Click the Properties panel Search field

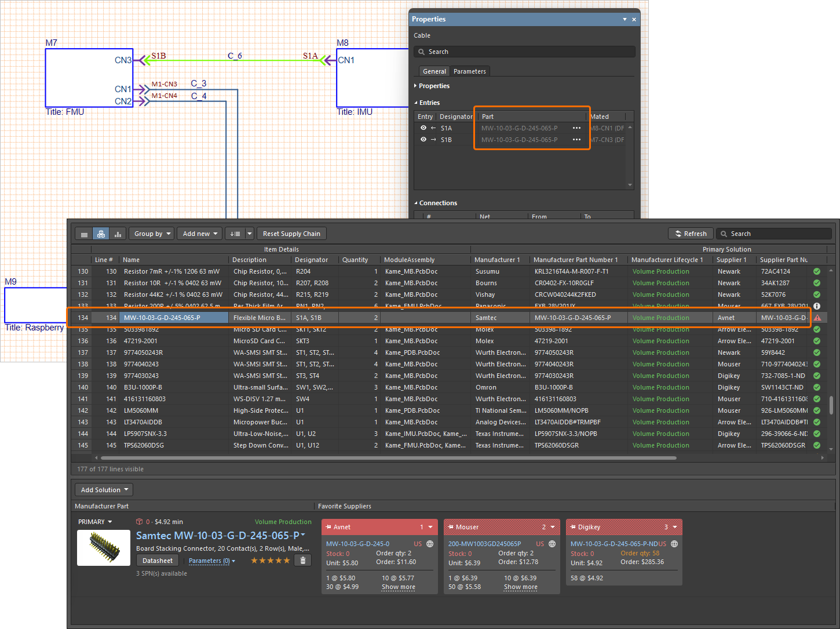pos(524,52)
